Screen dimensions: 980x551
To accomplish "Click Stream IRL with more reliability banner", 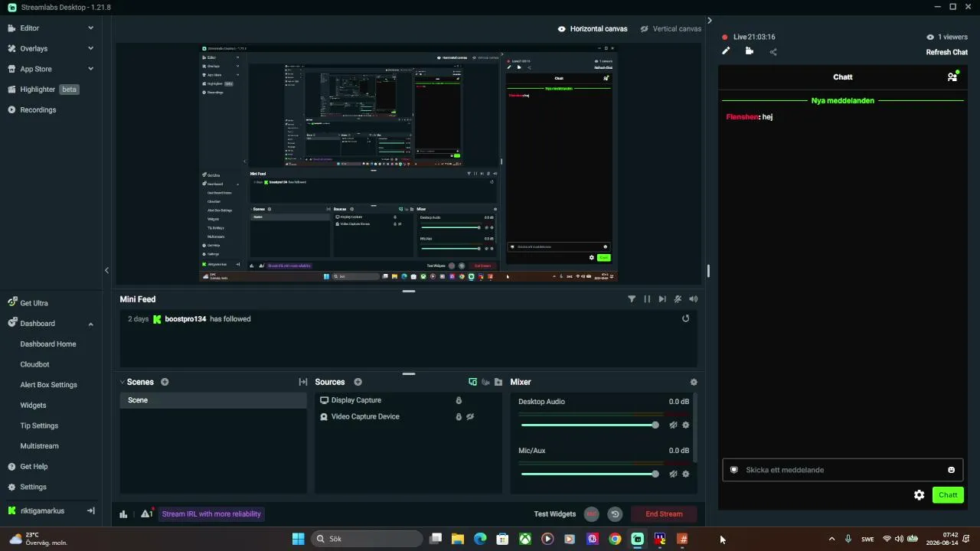I will tap(211, 514).
